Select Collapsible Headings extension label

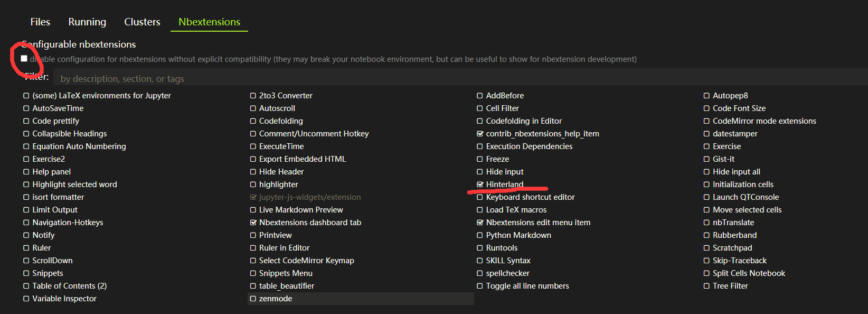coord(70,134)
